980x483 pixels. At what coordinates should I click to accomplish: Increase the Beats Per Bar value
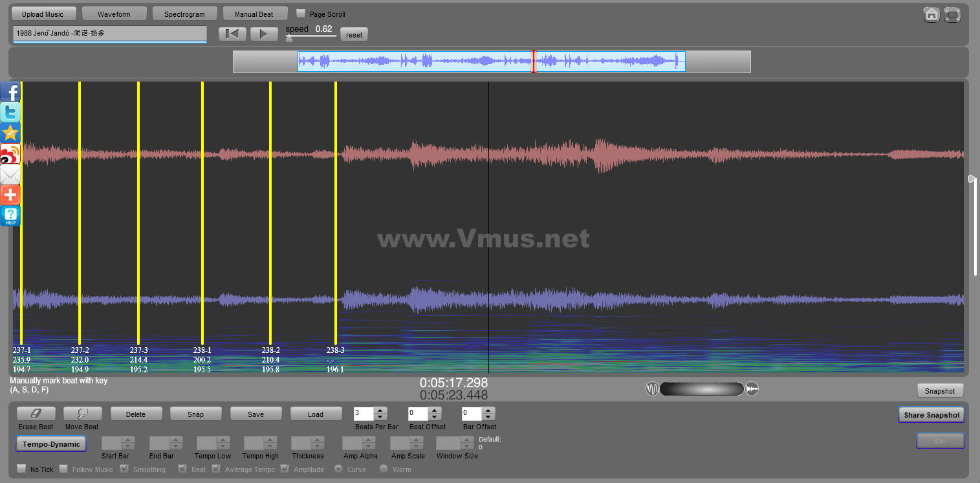click(x=380, y=410)
